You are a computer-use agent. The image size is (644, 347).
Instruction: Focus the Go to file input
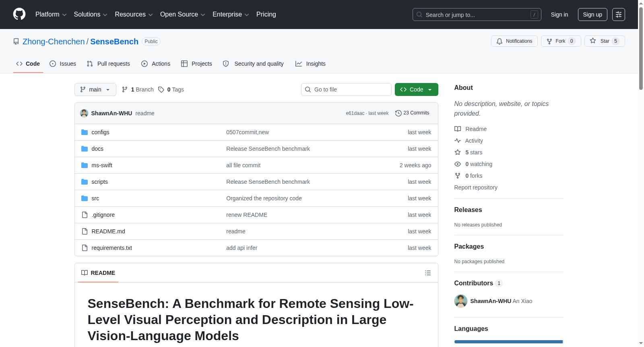[346, 89]
